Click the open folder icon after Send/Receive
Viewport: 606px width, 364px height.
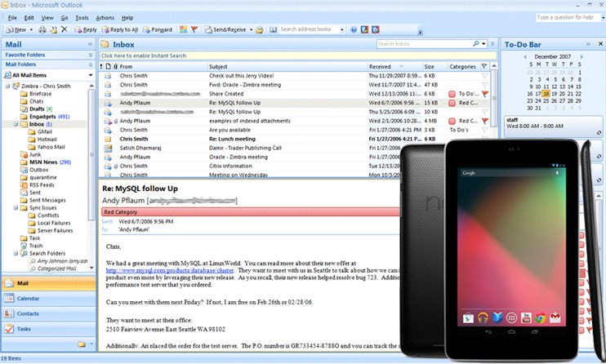pos(260,29)
